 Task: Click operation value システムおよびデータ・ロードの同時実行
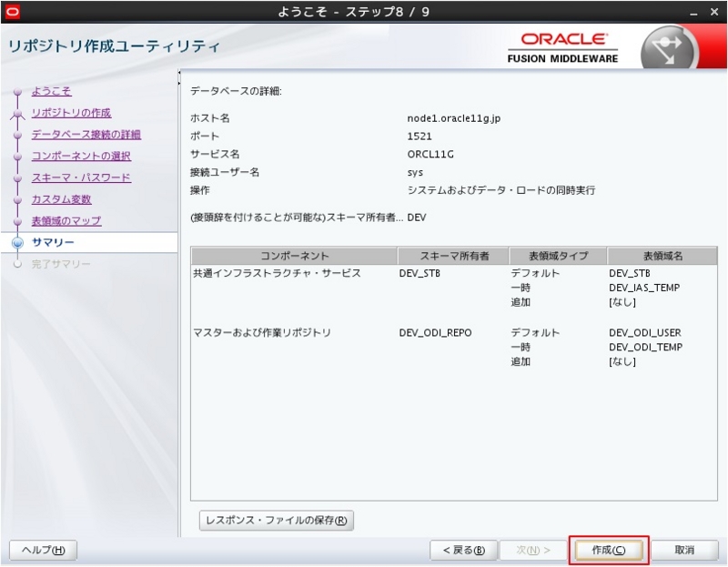point(501,190)
